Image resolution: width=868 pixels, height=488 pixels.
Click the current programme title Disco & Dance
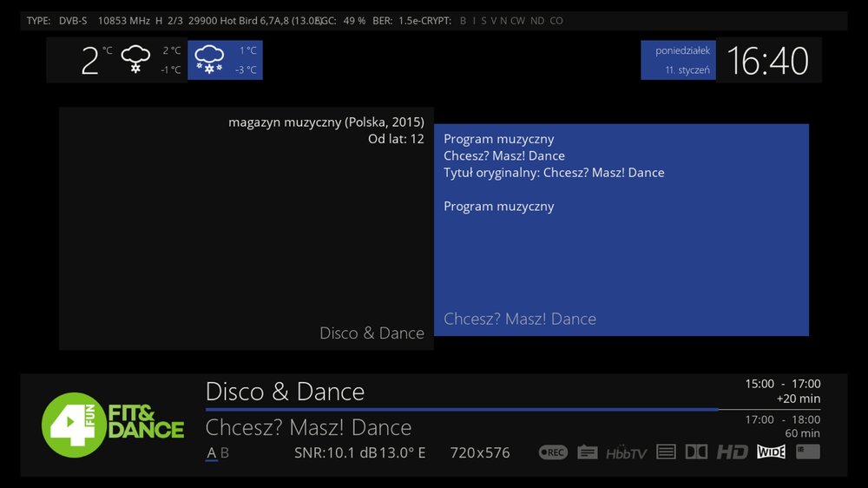coord(285,391)
